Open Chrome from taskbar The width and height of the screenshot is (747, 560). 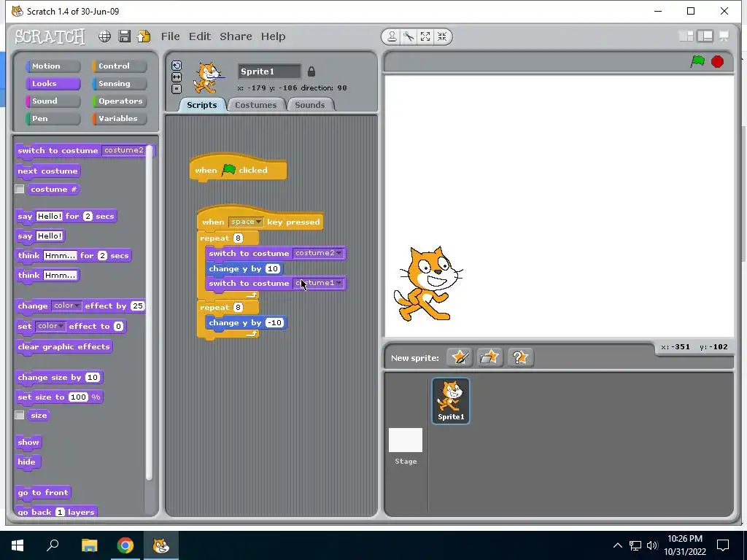pyautogui.click(x=125, y=545)
